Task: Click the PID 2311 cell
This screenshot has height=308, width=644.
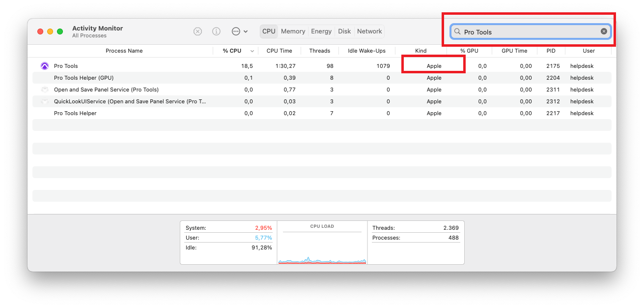Action: pos(553,90)
